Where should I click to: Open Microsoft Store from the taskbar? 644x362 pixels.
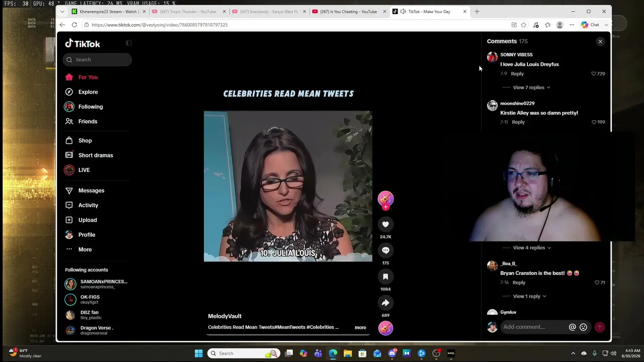point(362,353)
